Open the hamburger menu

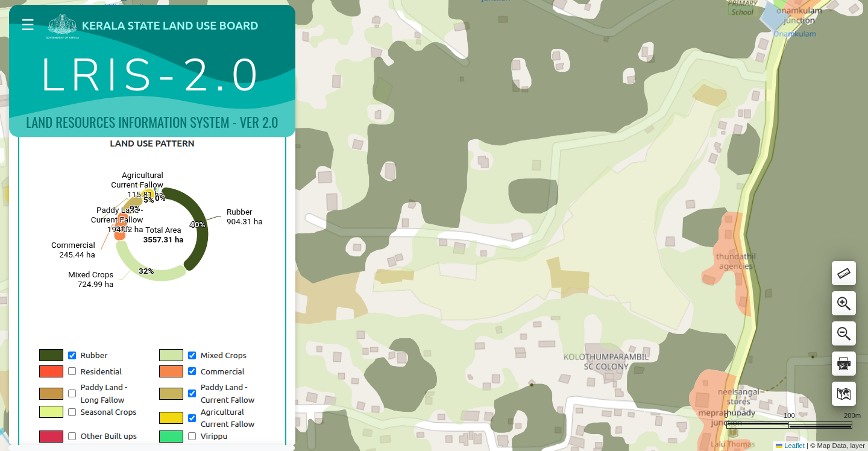click(x=28, y=25)
